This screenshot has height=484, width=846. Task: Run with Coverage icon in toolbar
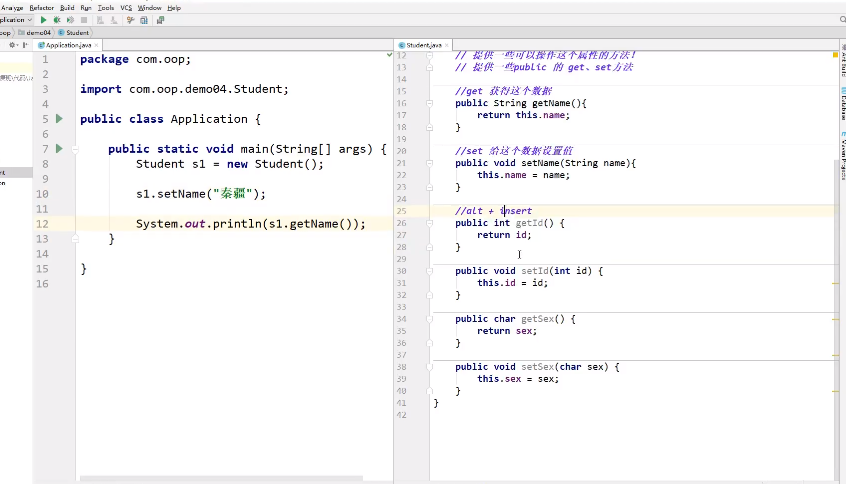pos(70,20)
